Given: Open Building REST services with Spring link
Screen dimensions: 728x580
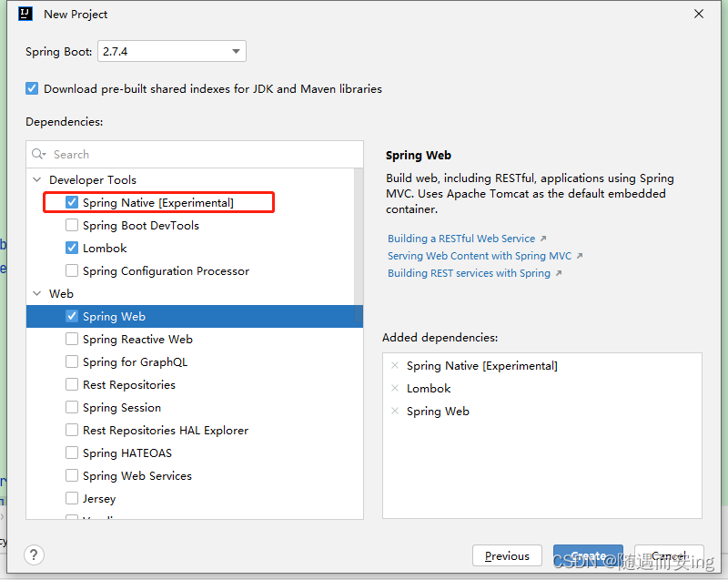Looking at the screenshot, I should coord(469,273).
